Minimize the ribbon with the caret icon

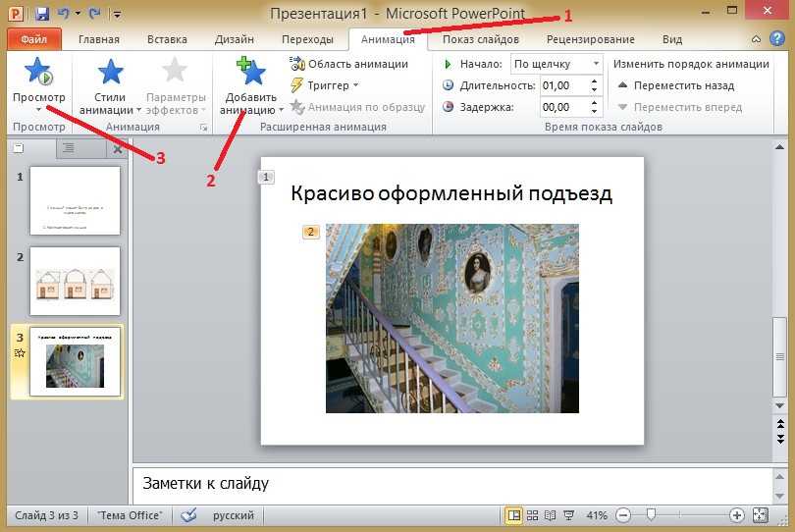(x=756, y=39)
